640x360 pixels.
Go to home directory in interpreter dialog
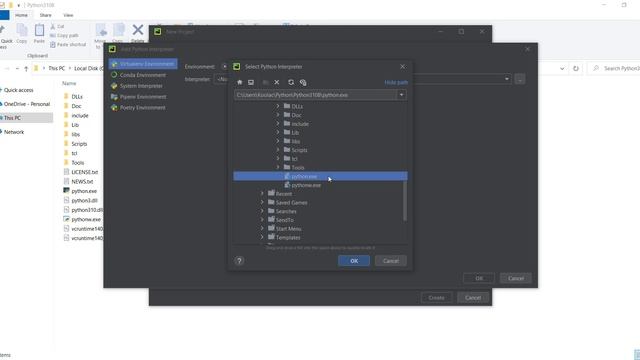tap(240, 82)
